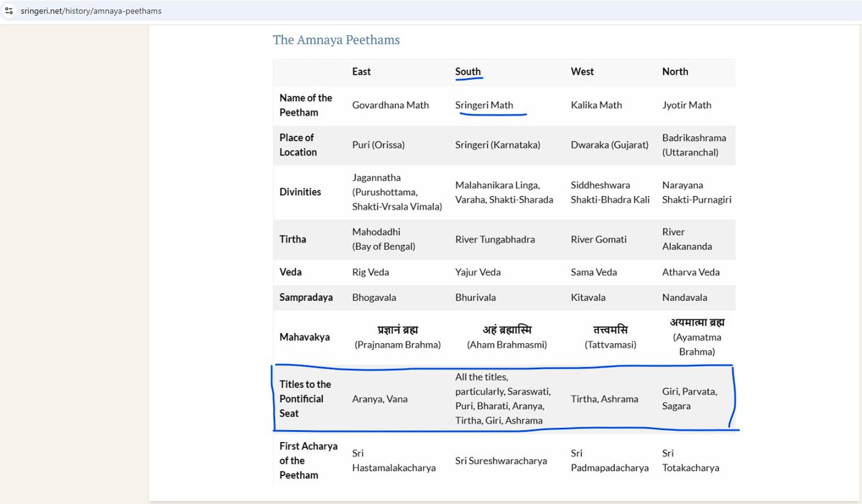Select the heading "The Amnaya Peethams"
Viewport: 862px width, 504px height.
coord(336,39)
